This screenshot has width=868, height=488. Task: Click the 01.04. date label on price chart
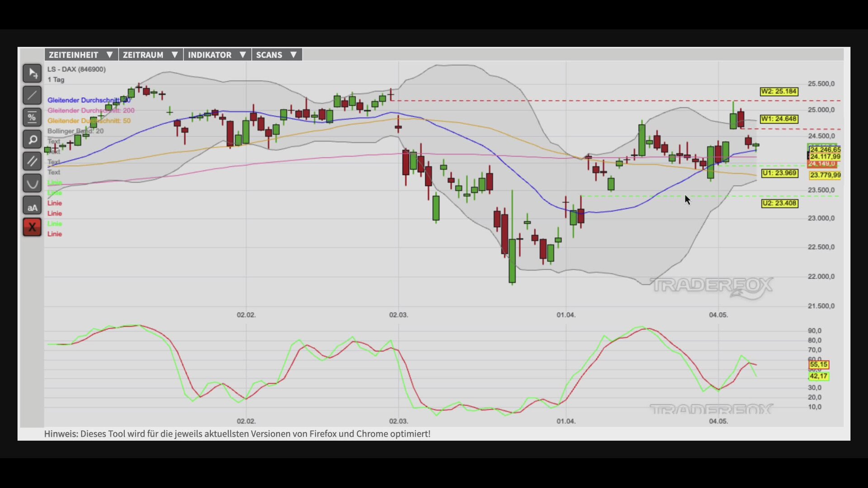click(566, 314)
